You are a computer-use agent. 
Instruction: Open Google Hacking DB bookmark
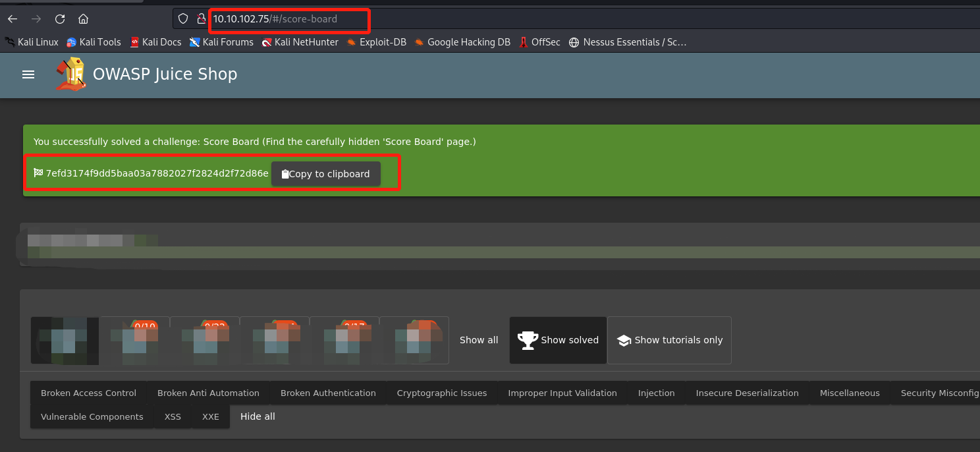click(462, 42)
